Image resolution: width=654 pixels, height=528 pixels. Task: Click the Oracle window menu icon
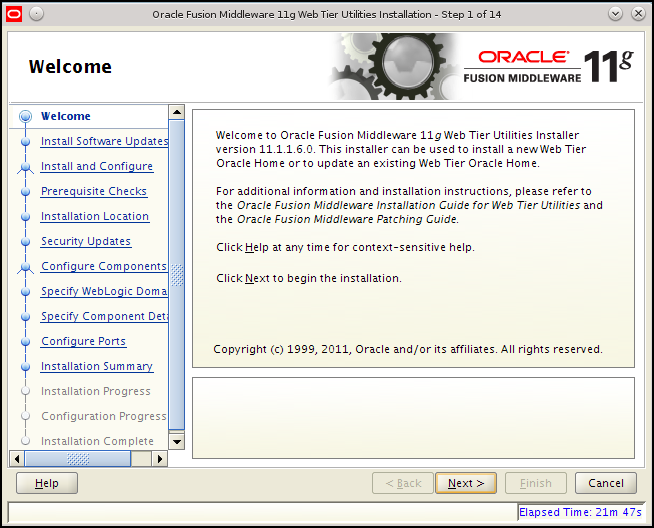[x=14, y=14]
